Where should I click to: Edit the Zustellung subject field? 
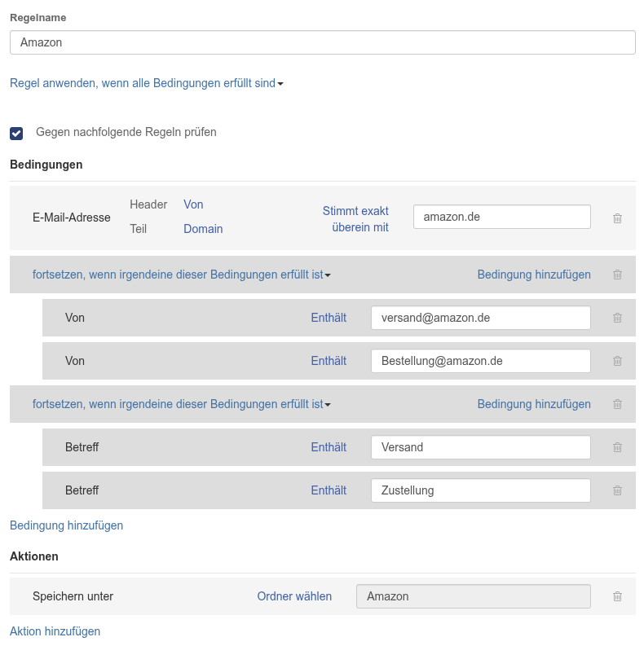pyautogui.click(x=481, y=490)
